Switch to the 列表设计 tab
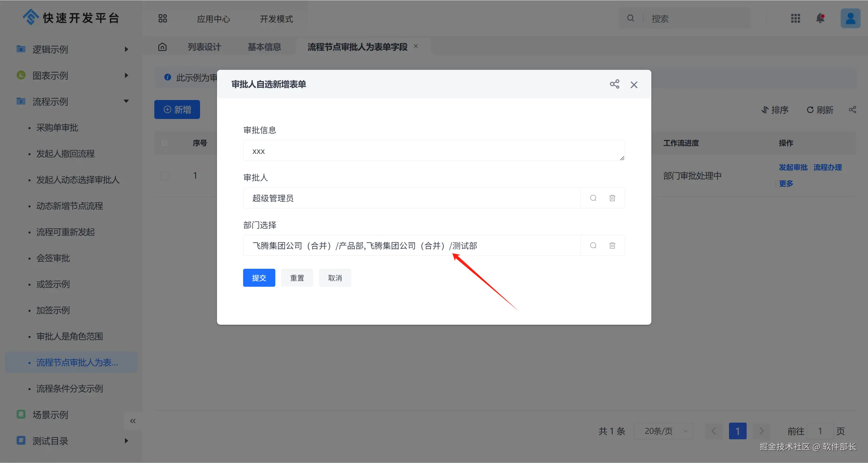Viewport: 868px width, 463px height. 204,47
